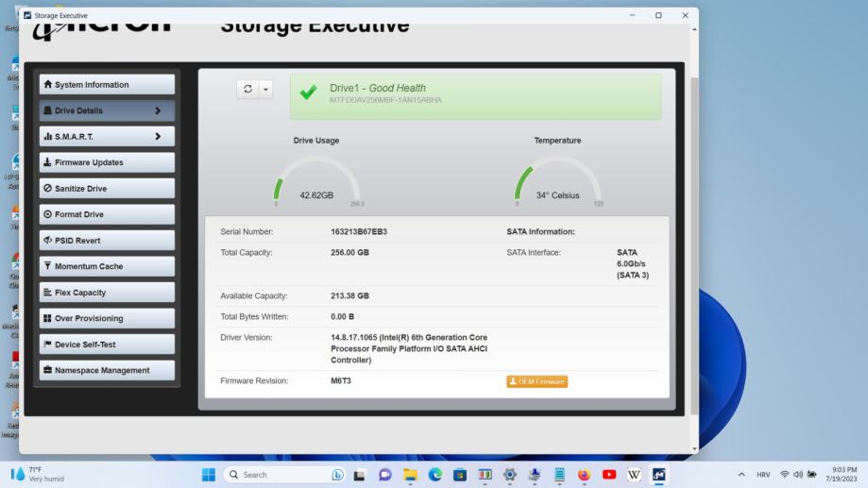
Task: Show hidden system tray icons
Action: click(x=741, y=475)
